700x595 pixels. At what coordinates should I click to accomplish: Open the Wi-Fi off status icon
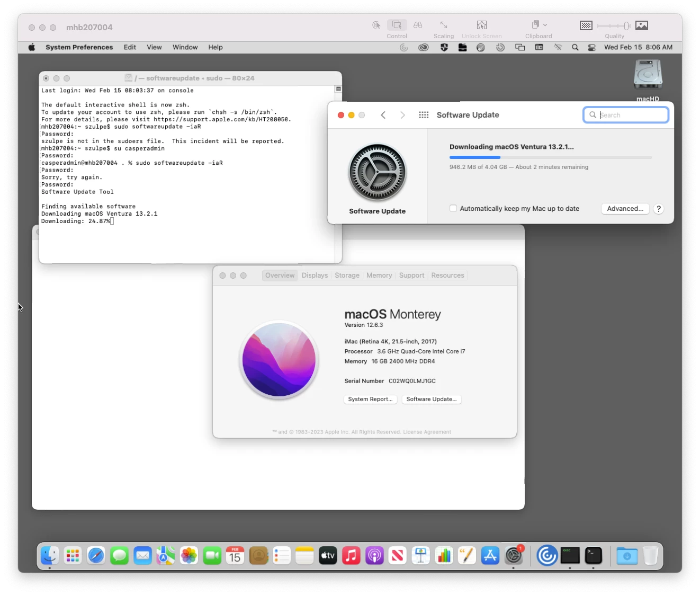(x=558, y=47)
